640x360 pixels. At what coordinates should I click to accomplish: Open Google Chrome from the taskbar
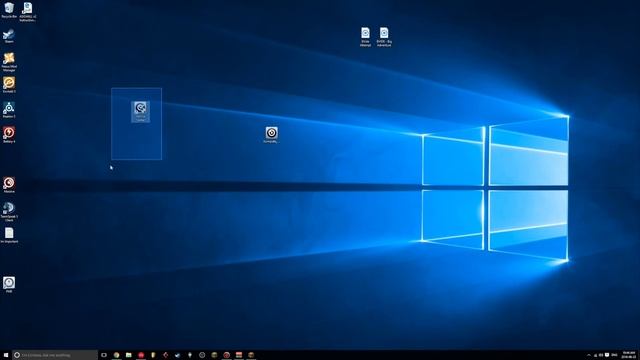[x=116, y=355]
